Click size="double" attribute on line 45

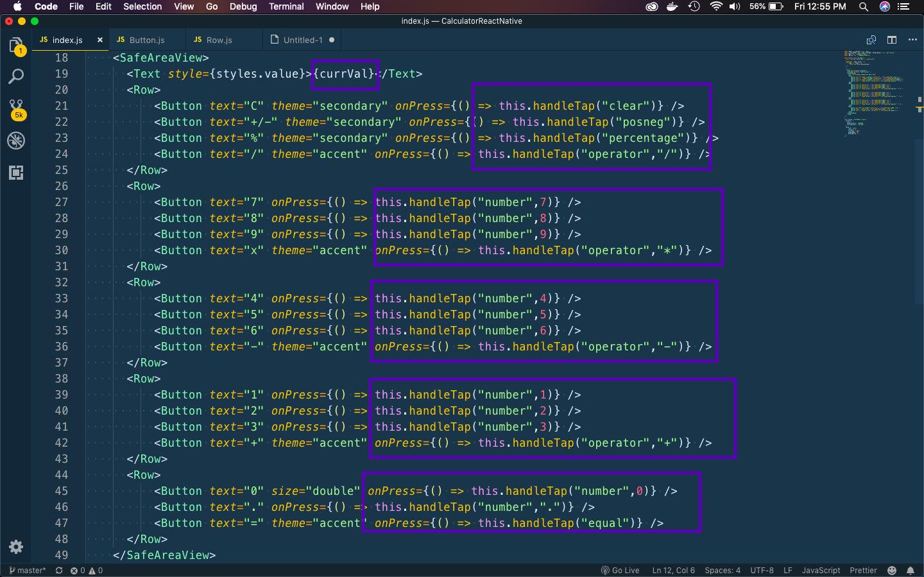click(x=316, y=491)
